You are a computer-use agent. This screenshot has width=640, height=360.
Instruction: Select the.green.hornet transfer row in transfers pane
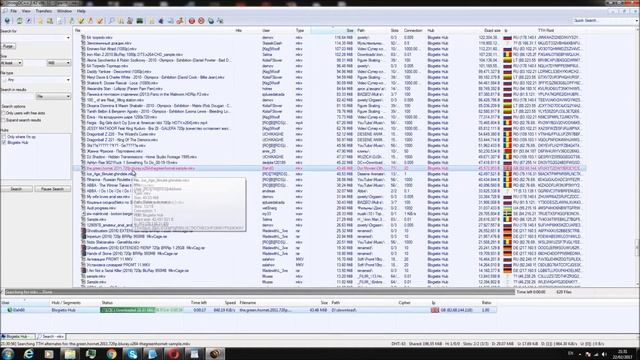(x=249, y=310)
